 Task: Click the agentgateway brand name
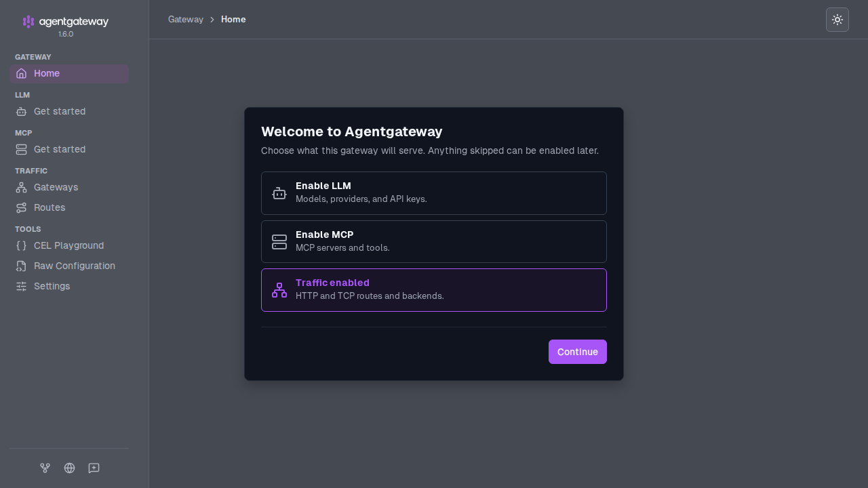point(74,22)
